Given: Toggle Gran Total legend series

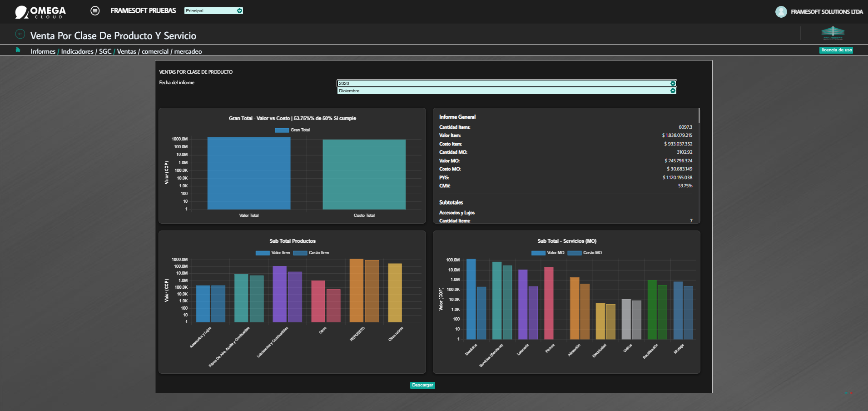Looking at the screenshot, I should pyautogui.click(x=293, y=130).
